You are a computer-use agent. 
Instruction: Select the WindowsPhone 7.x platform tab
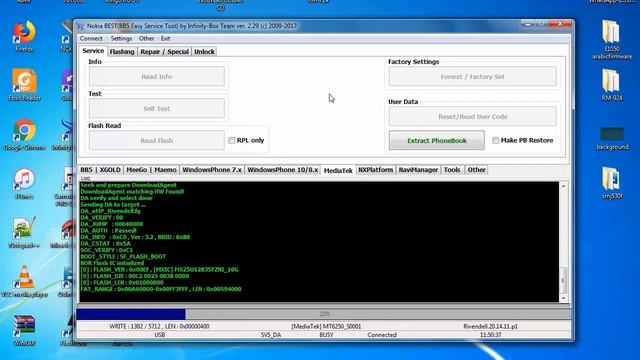[212, 170]
